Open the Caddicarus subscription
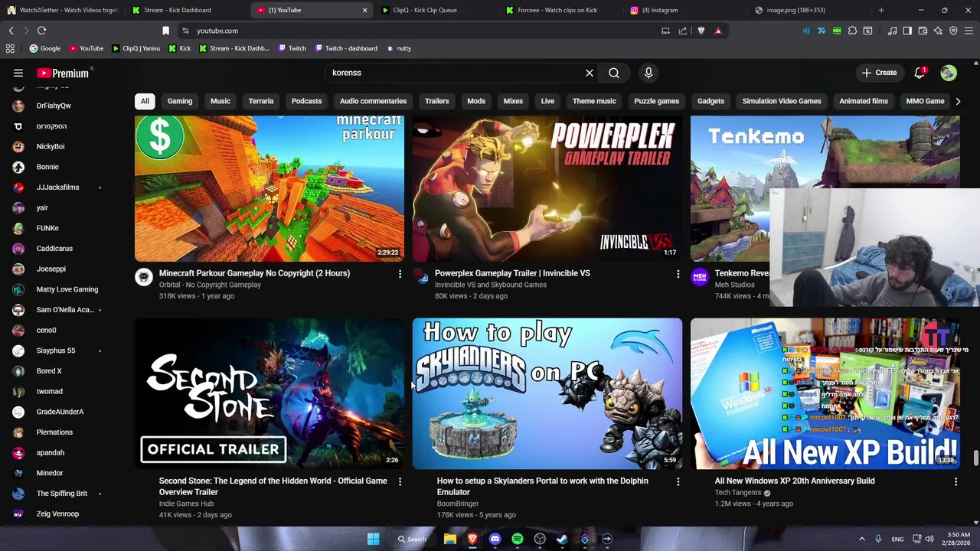 point(54,248)
